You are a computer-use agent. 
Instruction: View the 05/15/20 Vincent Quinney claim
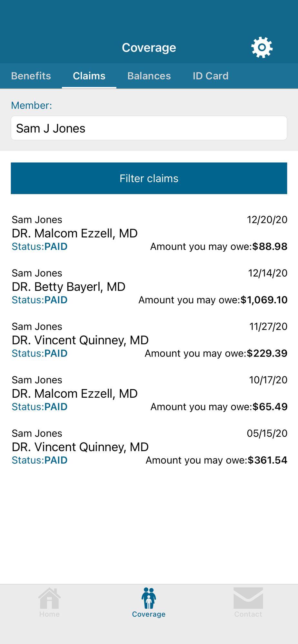tap(149, 447)
